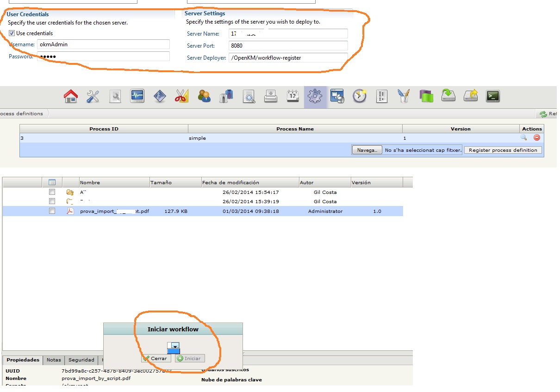Image resolution: width=560 pixels, height=392 pixels.
Task: Click the activity monitor icon
Action: click(x=137, y=96)
